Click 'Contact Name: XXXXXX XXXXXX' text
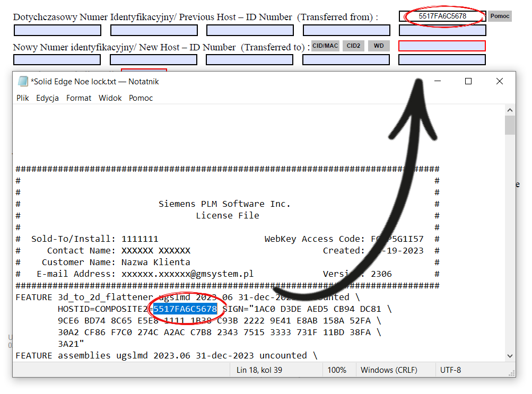The width and height of the screenshot is (532, 394). [119, 251]
